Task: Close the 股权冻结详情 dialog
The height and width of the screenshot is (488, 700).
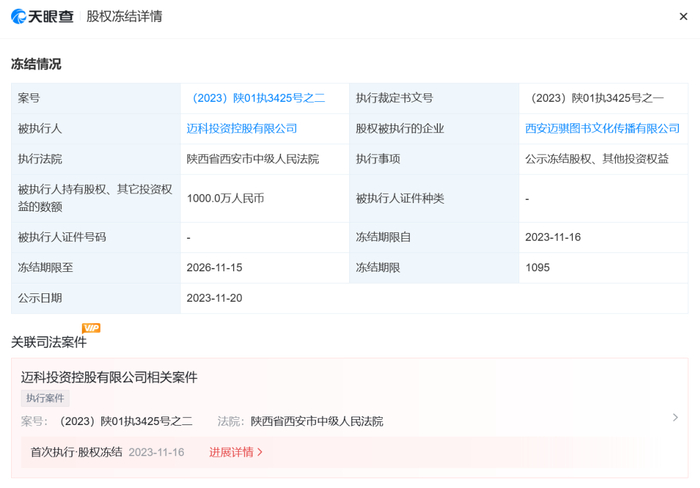Action: pos(683,17)
